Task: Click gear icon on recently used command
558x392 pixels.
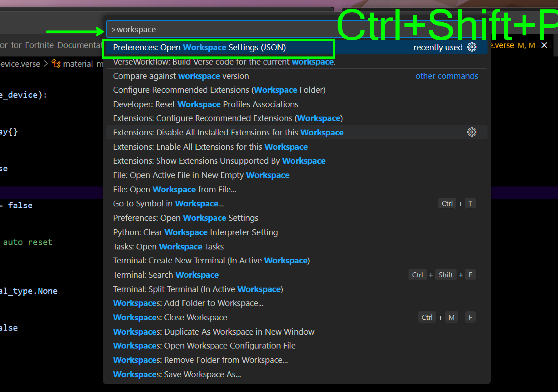Action: 472,47
